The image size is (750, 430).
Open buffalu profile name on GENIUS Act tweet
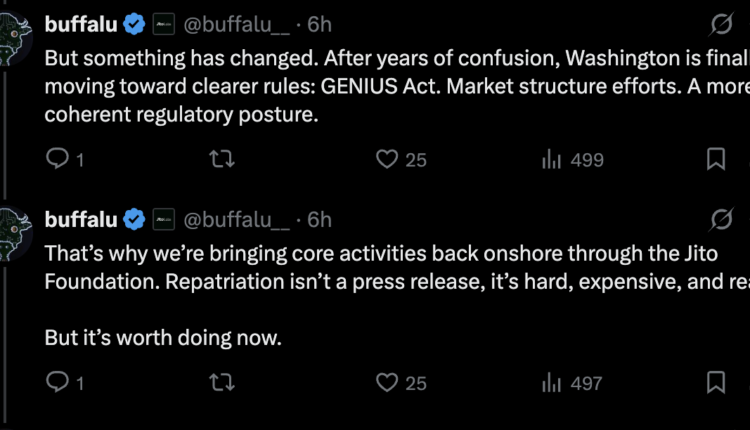[81, 21]
